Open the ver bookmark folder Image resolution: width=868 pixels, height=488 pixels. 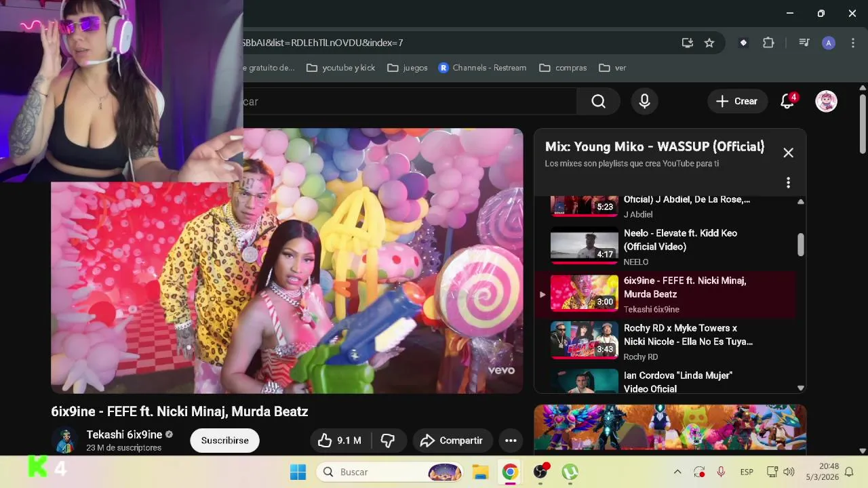(x=612, y=68)
